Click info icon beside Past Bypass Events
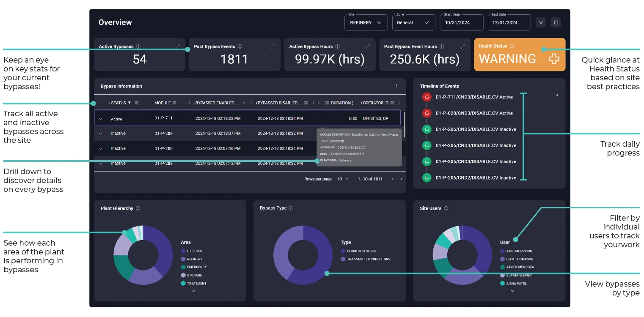The width and height of the screenshot is (644, 317). tap(240, 46)
